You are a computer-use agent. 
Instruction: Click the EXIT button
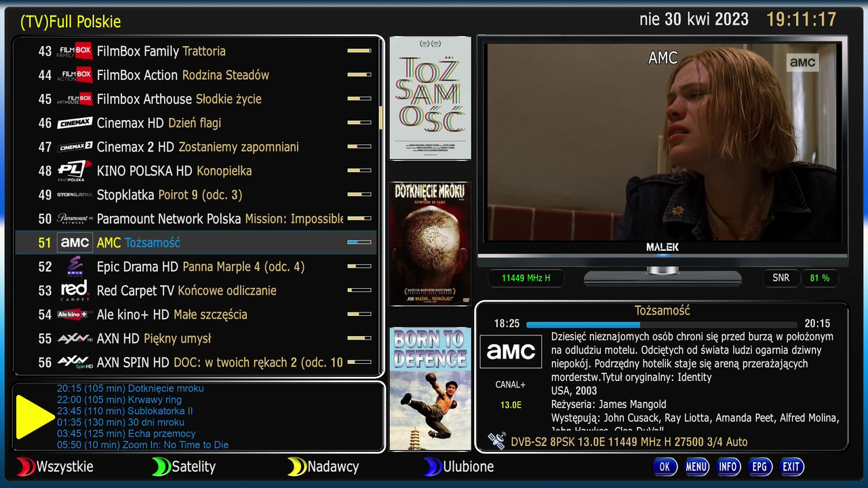791,466
